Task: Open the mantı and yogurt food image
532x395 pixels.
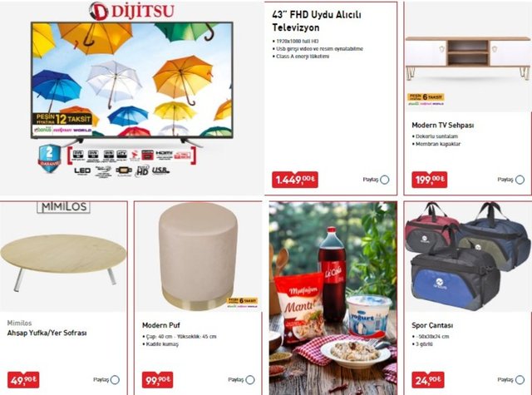Action: coord(332,298)
